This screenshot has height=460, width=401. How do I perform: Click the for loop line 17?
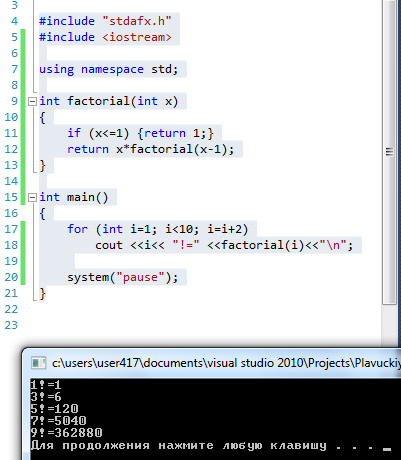[158, 229]
